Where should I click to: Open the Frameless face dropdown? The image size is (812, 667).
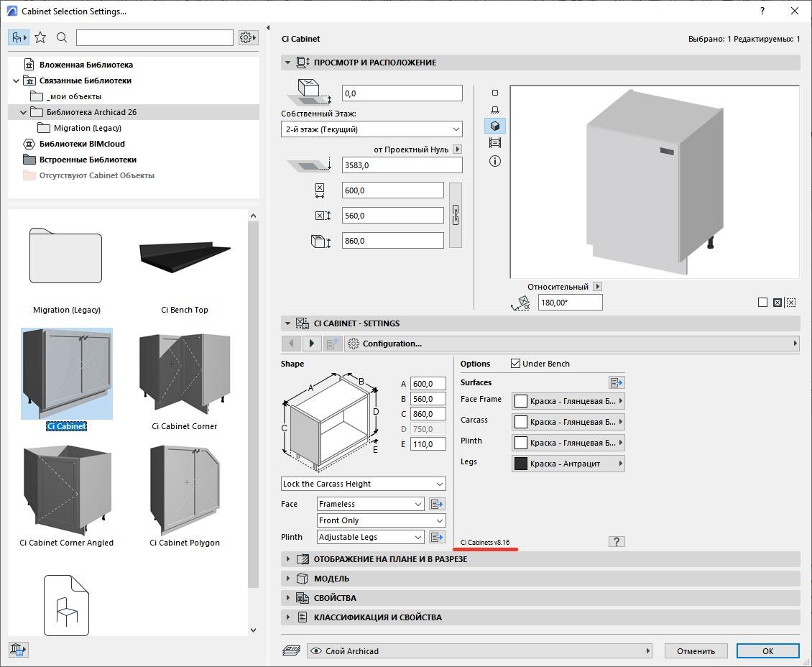tap(370, 504)
